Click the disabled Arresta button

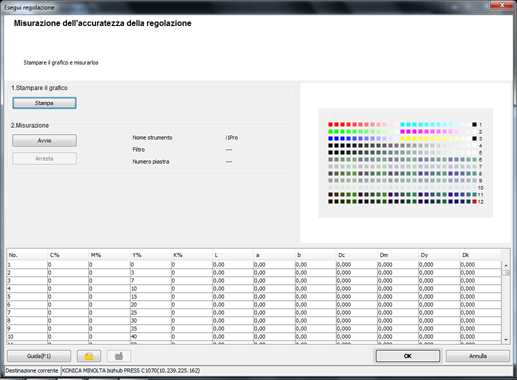pyautogui.click(x=44, y=159)
